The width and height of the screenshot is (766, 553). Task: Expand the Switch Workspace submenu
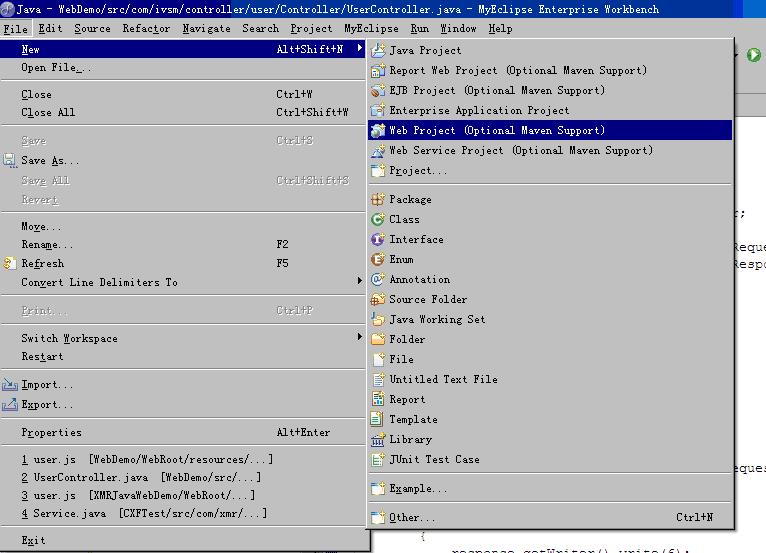pos(360,337)
